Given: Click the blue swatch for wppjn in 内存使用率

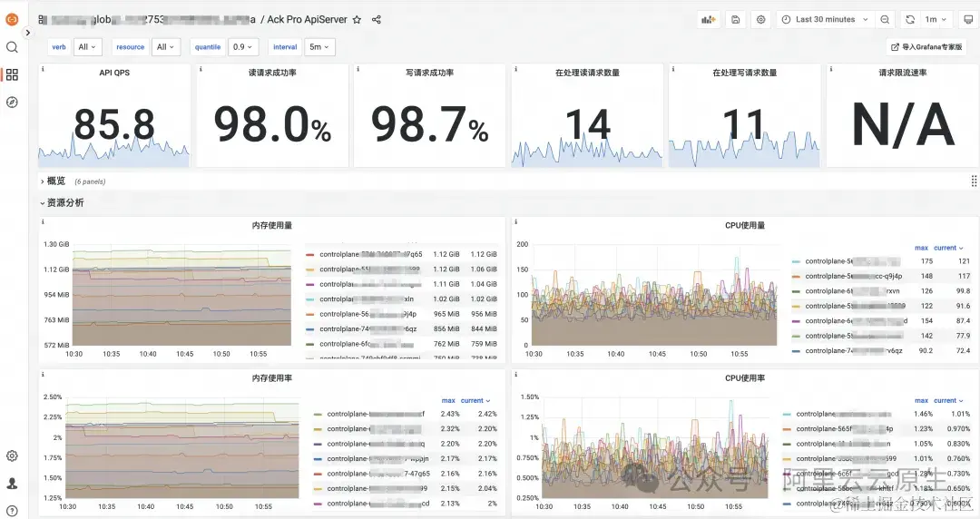Looking at the screenshot, I should [x=318, y=458].
